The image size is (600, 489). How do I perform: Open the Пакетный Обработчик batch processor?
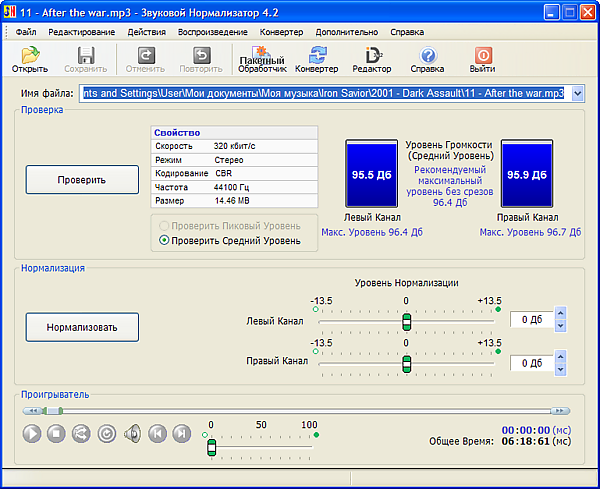[x=261, y=59]
